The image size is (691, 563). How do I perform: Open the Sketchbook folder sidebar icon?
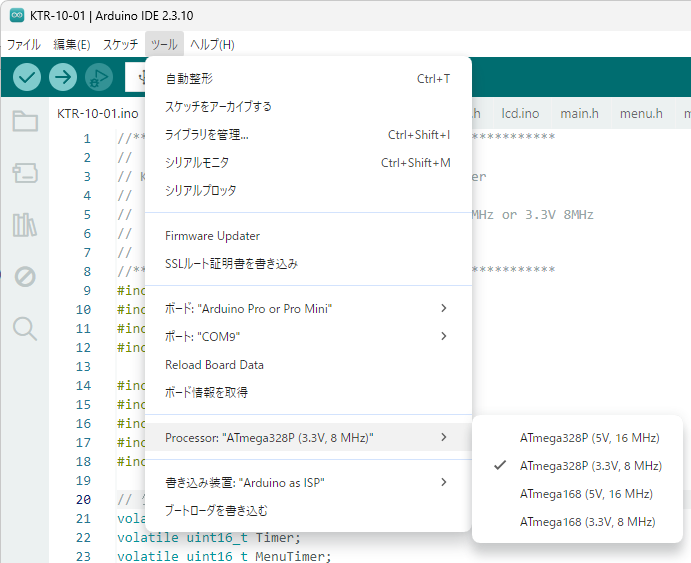point(25,121)
